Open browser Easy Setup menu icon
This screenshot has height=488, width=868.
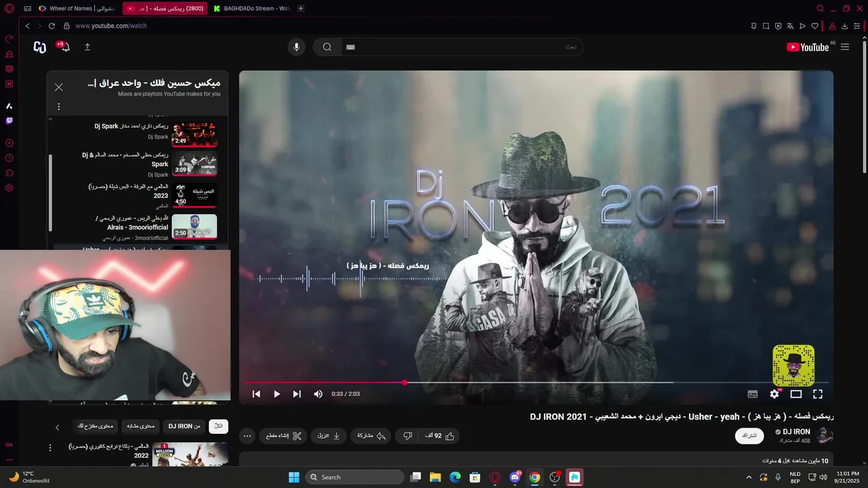[x=857, y=26]
